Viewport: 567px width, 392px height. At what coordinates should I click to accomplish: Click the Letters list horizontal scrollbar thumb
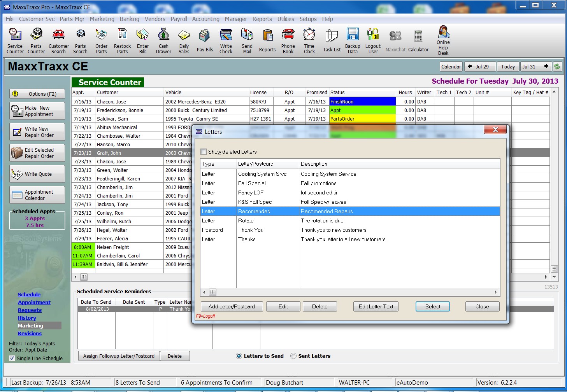click(212, 292)
